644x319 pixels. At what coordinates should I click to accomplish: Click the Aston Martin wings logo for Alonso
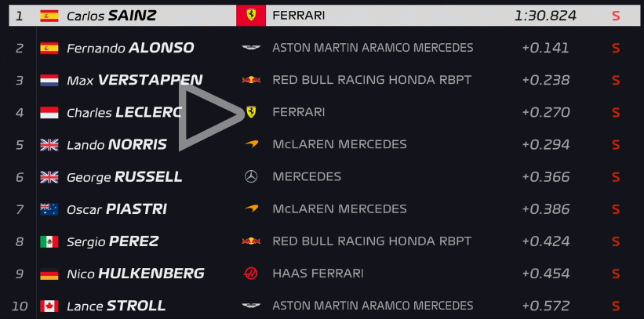point(251,48)
